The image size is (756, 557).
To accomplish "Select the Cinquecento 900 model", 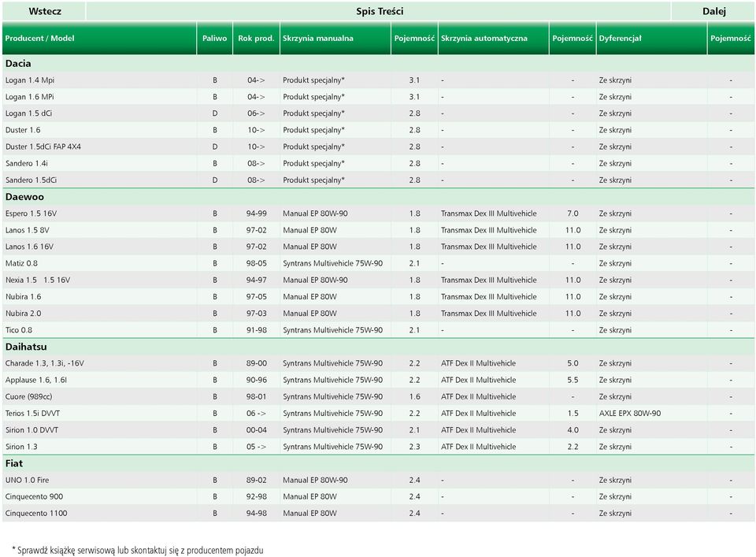I will pyautogui.click(x=34, y=496).
